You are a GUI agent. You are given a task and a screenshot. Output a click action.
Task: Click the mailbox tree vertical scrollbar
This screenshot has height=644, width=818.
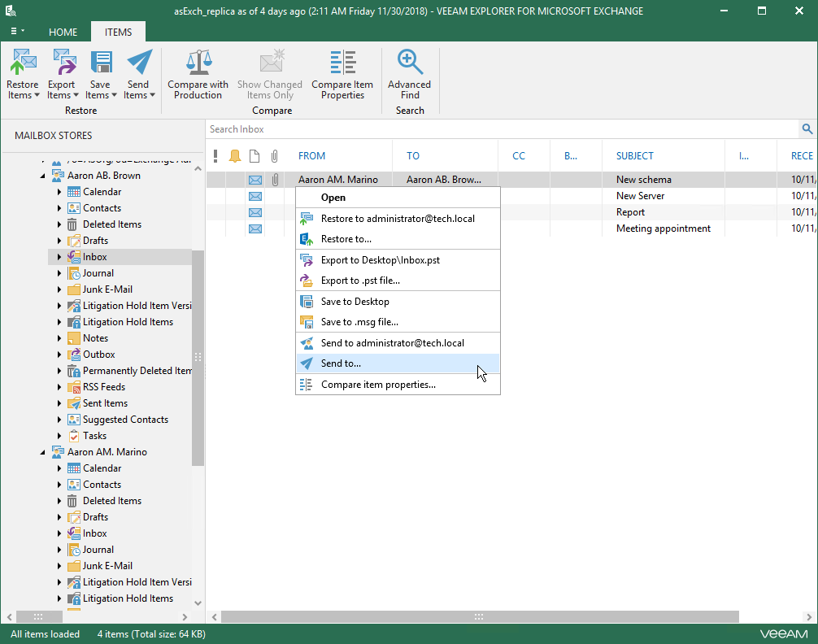(198, 358)
